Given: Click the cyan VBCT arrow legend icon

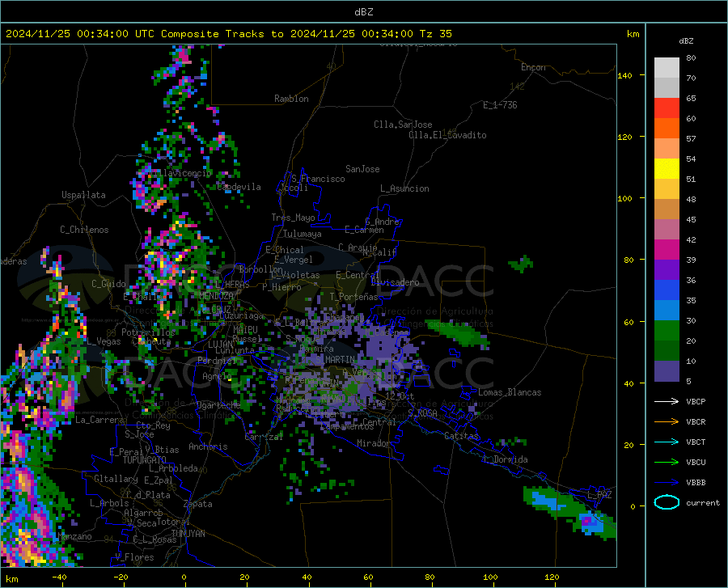Looking at the screenshot, I should [x=667, y=442].
